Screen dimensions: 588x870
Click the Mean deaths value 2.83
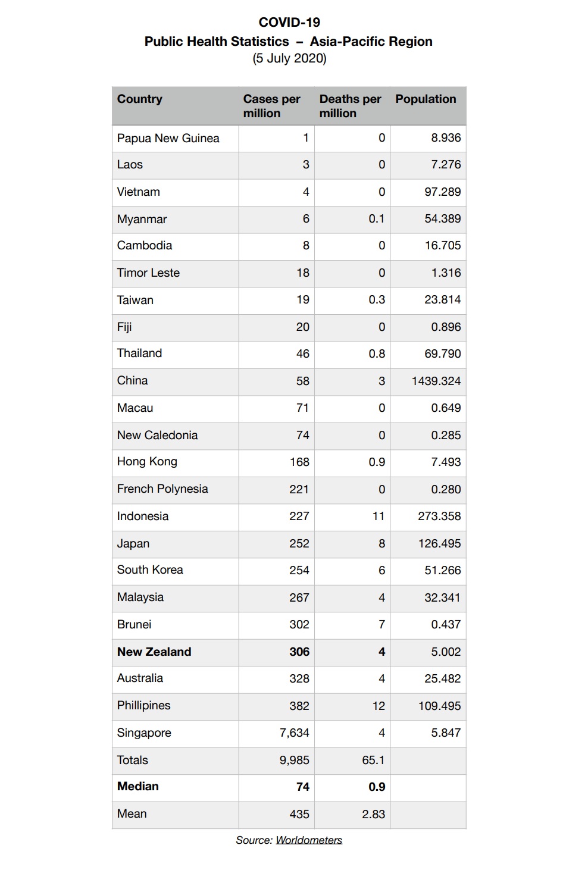pyautogui.click(x=373, y=814)
